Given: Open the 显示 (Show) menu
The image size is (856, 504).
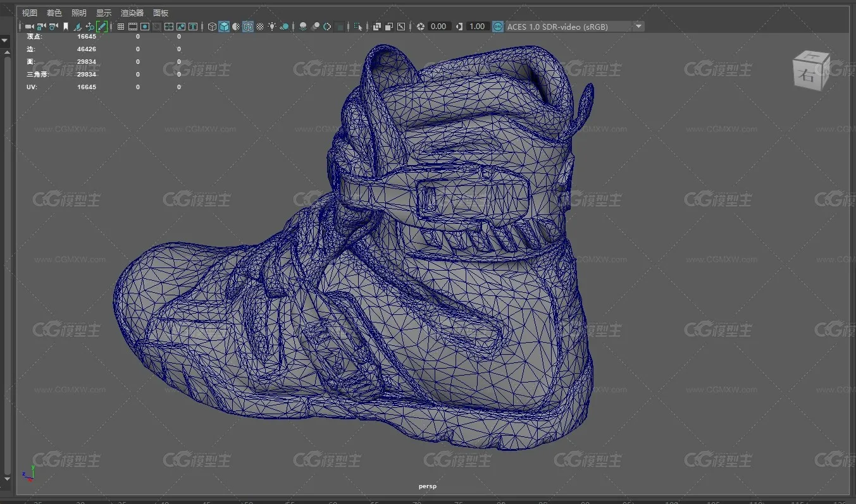Looking at the screenshot, I should 104,13.
